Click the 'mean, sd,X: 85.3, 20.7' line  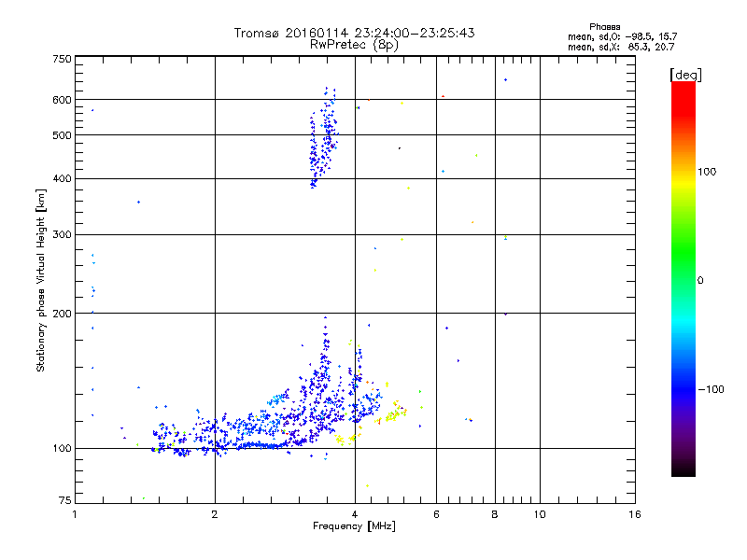(x=621, y=47)
